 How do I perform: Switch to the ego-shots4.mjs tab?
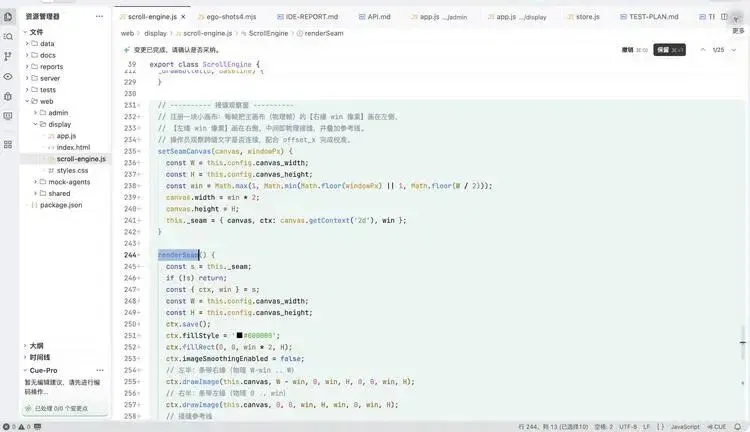coord(227,17)
